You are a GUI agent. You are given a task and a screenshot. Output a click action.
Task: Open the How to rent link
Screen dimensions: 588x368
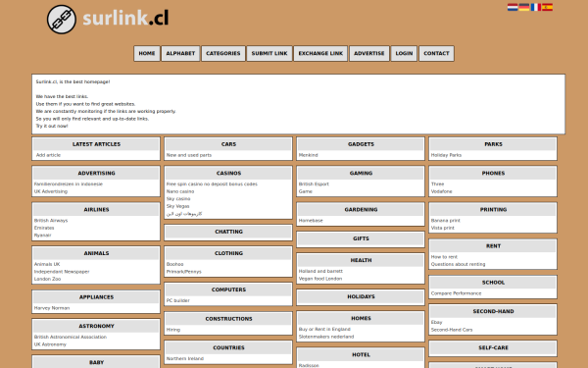[444, 257]
